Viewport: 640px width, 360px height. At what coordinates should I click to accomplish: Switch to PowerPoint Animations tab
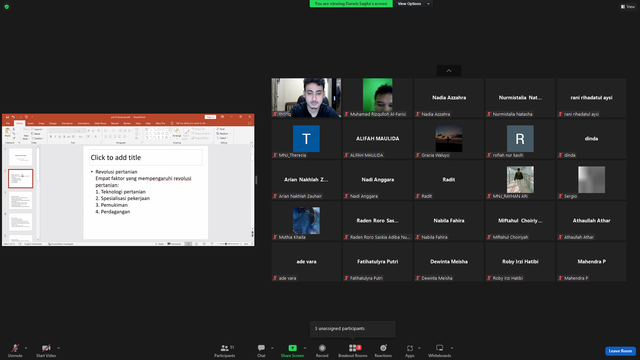[83, 123]
